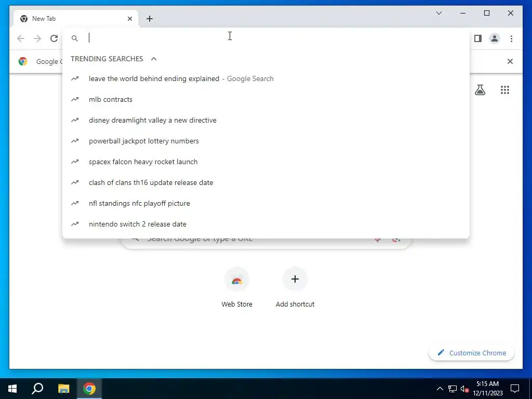The height and width of the screenshot is (399, 532).
Task: Click trending icon beside 'spacex falcon heavy' row
Action: 75,162
